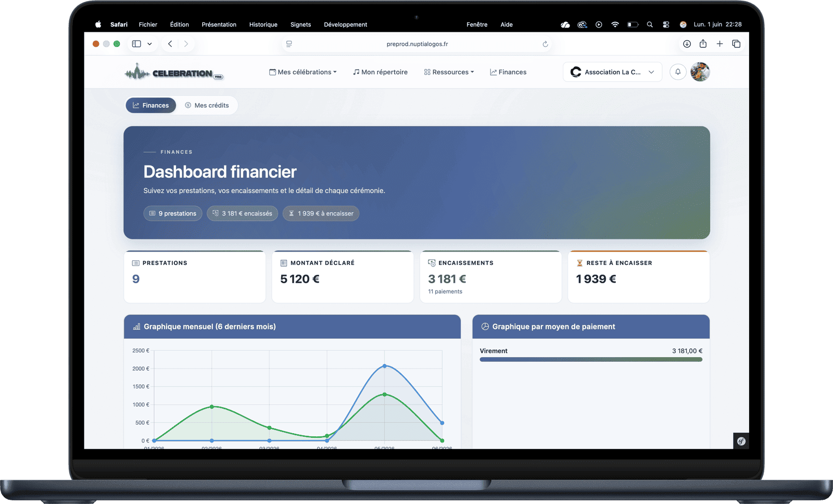Open the Fichier menu
This screenshot has width=833, height=504.
[x=148, y=24]
